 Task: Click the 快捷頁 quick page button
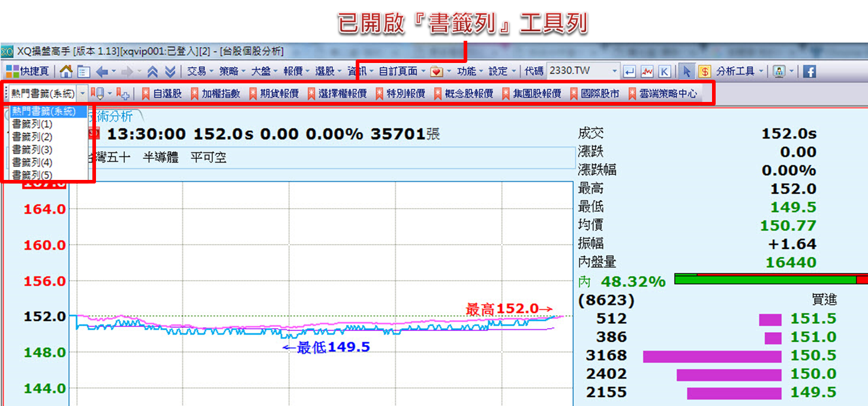coord(28,71)
